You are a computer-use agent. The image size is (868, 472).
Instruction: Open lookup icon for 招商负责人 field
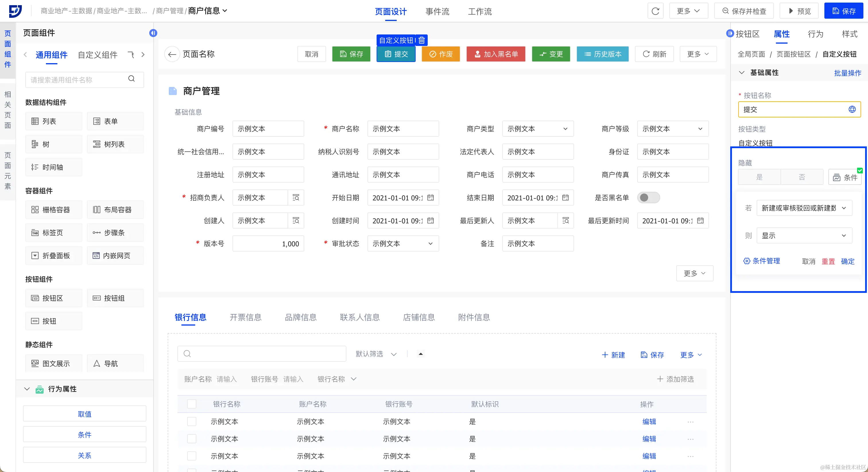296,198
